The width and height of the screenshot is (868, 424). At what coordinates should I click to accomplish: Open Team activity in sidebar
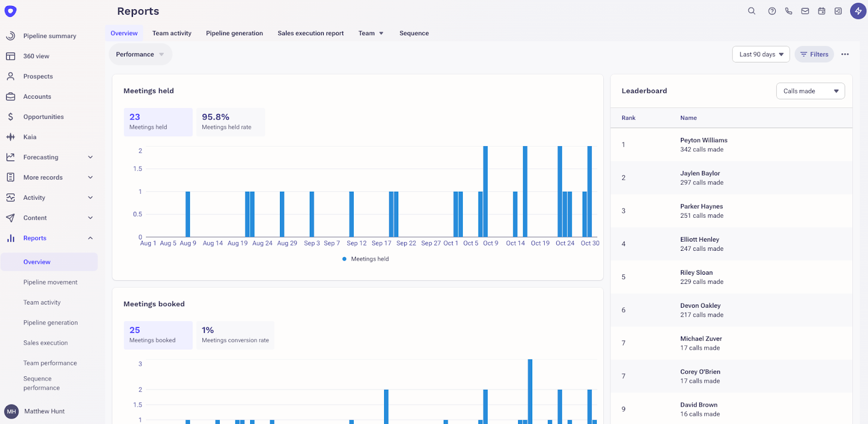[x=42, y=302]
